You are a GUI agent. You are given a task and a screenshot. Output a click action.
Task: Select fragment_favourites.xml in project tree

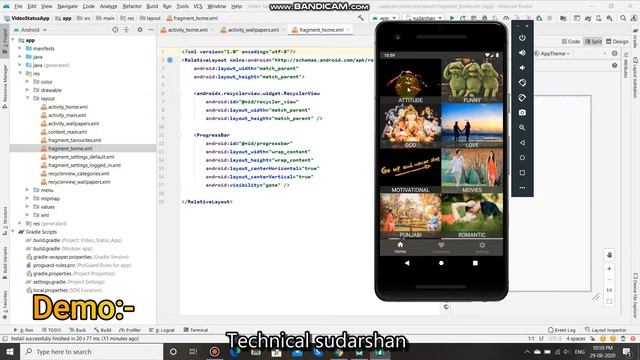click(x=74, y=140)
